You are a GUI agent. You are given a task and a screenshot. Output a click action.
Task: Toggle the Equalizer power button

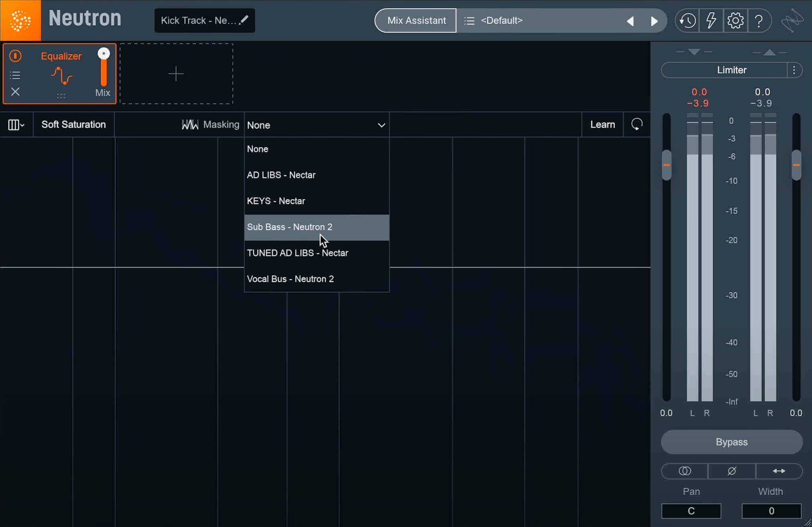tap(15, 56)
